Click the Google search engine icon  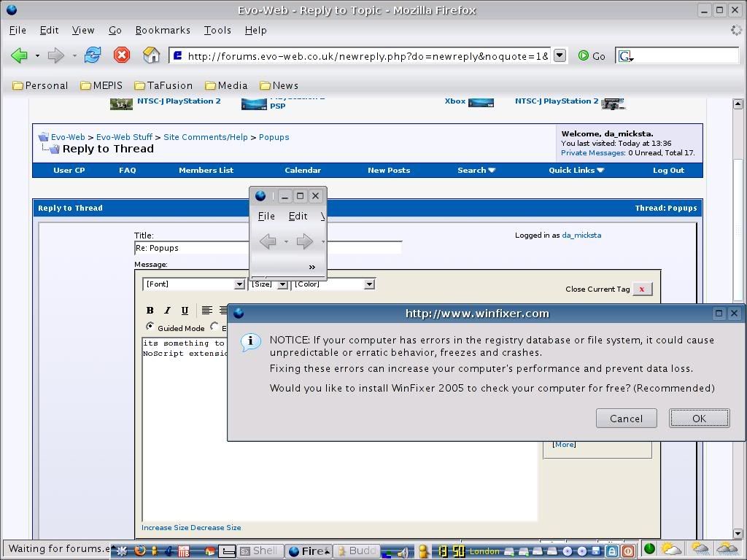pyautogui.click(x=624, y=56)
